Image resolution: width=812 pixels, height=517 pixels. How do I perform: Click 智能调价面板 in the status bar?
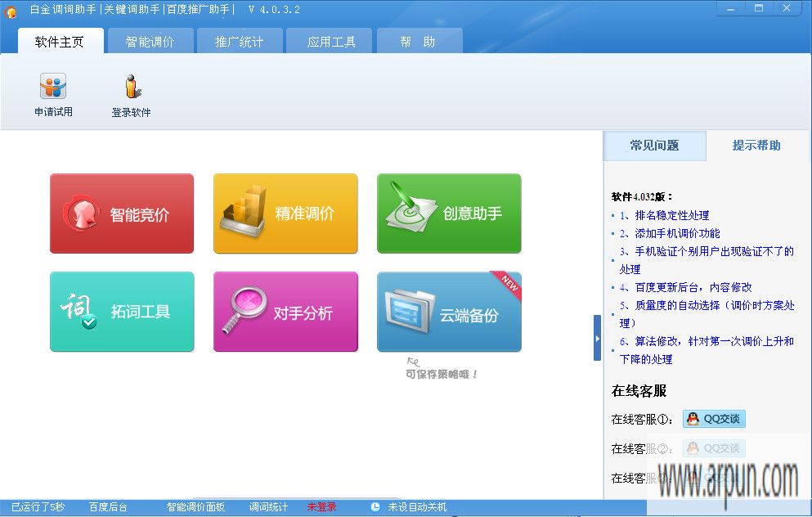[195, 507]
